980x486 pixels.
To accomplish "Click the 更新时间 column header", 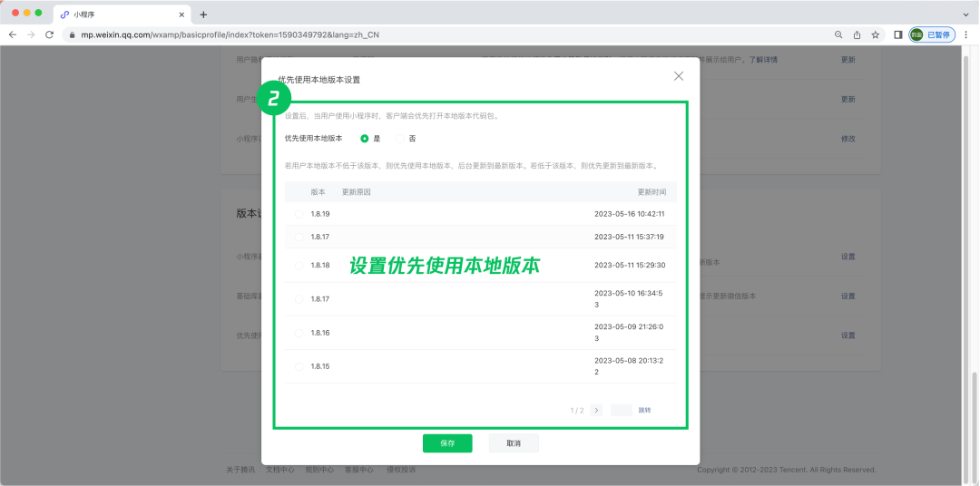I will coord(652,192).
